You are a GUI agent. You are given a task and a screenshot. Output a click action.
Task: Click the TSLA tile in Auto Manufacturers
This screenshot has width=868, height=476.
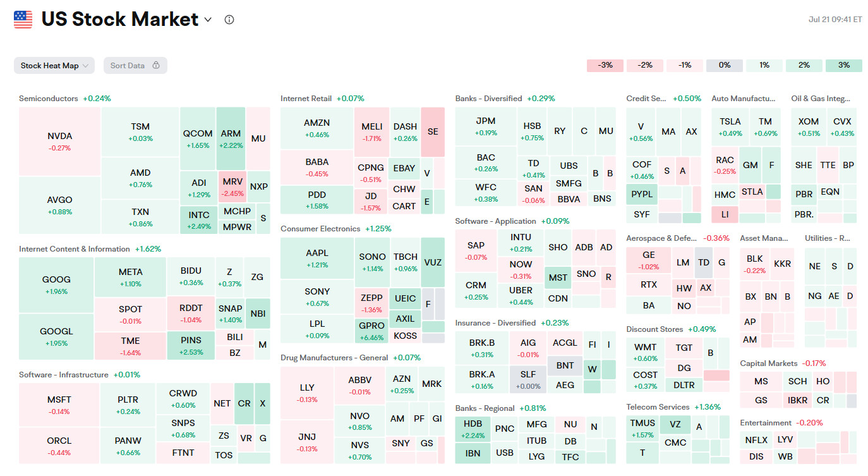730,126
